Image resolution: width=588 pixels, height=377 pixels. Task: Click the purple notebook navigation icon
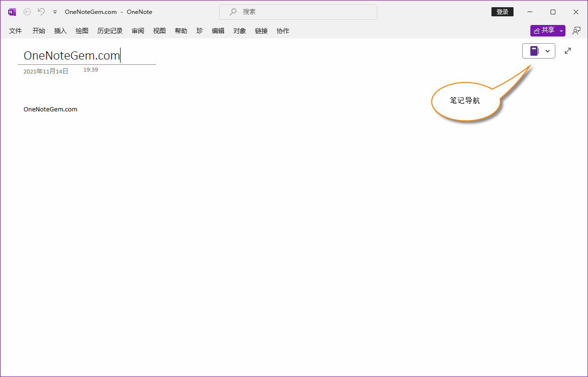pos(534,51)
